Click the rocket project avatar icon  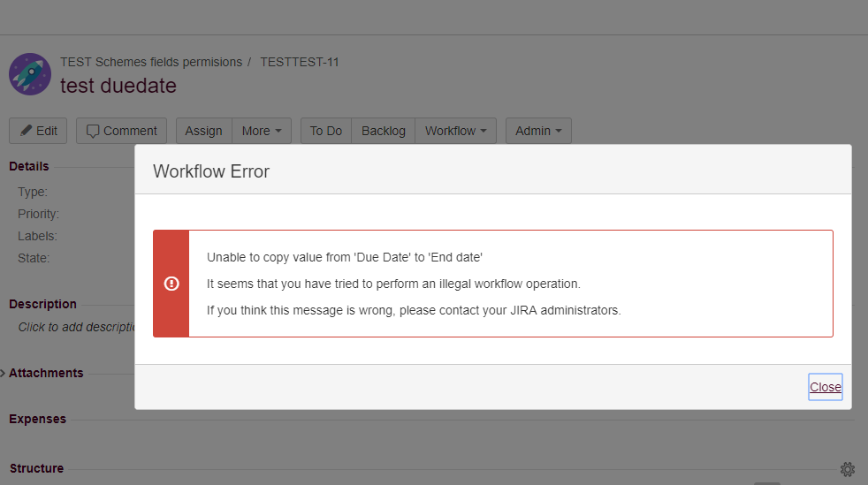click(30, 74)
